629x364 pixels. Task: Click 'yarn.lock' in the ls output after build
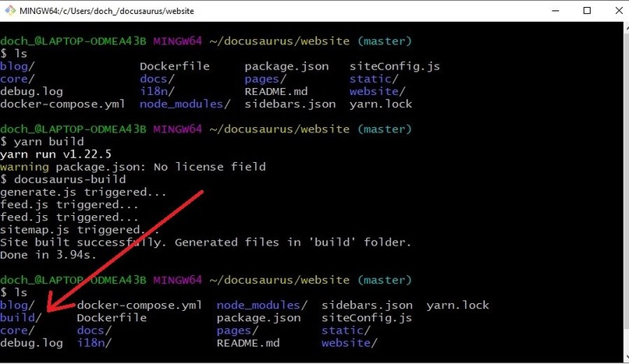click(x=458, y=305)
